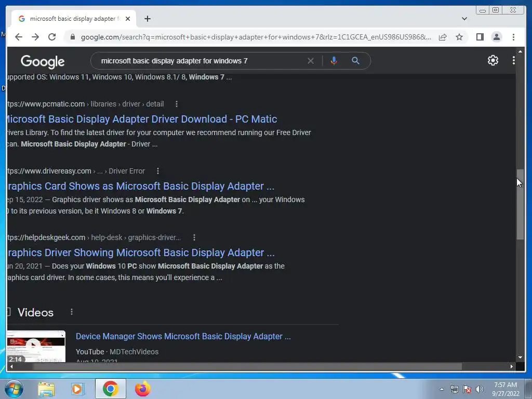Share this page using the share icon

443,37
